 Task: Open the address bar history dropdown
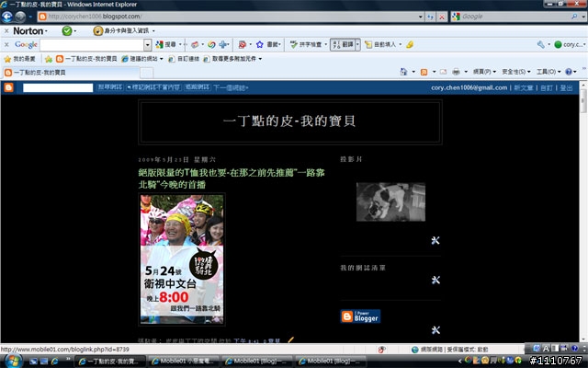click(x=421, y=17)
